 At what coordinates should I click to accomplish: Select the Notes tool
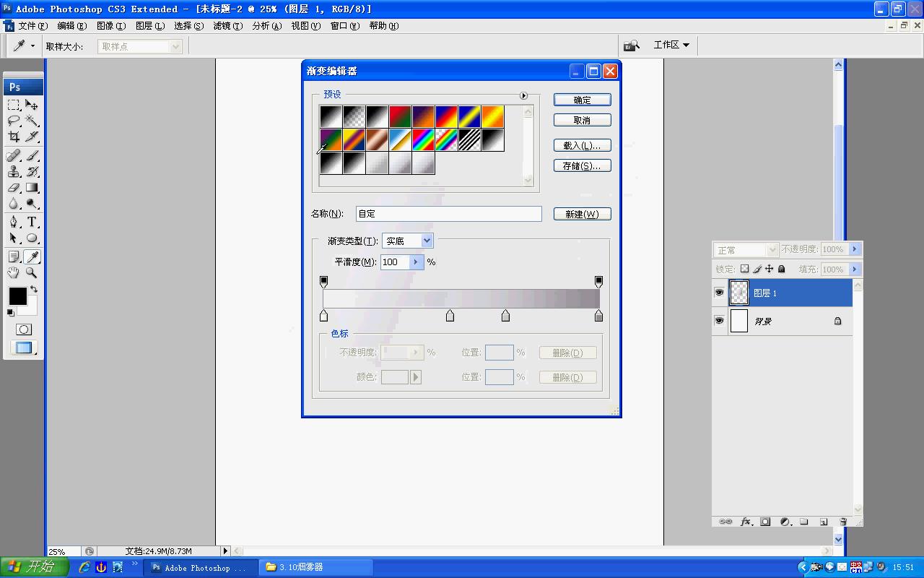tap(14, 256)
